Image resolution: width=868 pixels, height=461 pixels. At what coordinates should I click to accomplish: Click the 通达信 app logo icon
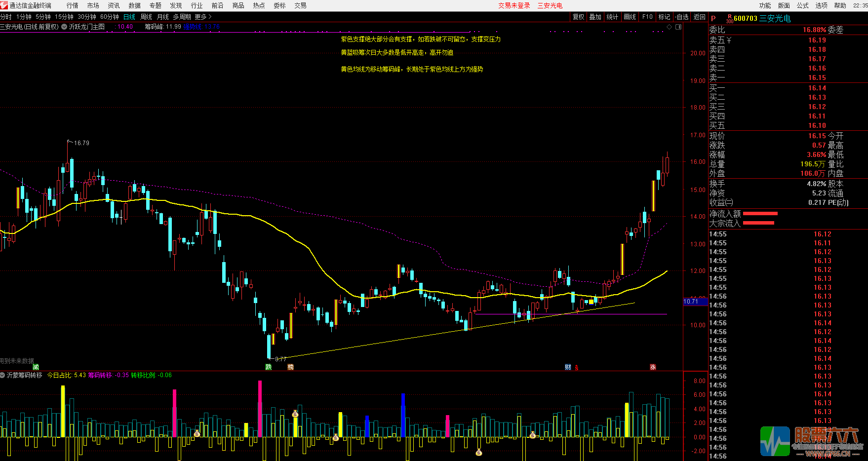(4, 5)
